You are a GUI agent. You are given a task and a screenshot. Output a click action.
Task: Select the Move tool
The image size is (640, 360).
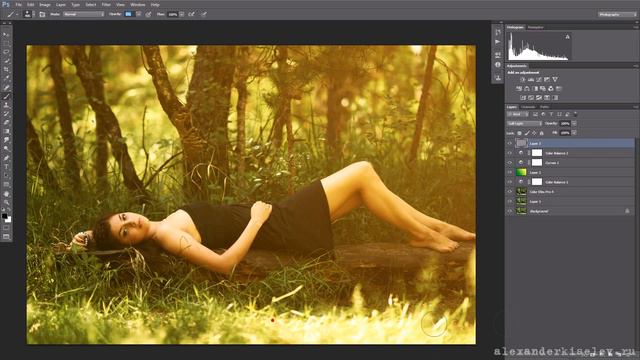pos(6,34)
